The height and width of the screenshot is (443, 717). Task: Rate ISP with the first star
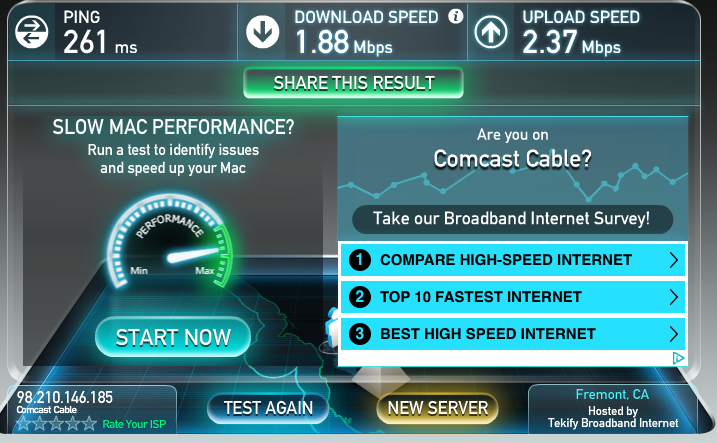click(x=23, y=423)
